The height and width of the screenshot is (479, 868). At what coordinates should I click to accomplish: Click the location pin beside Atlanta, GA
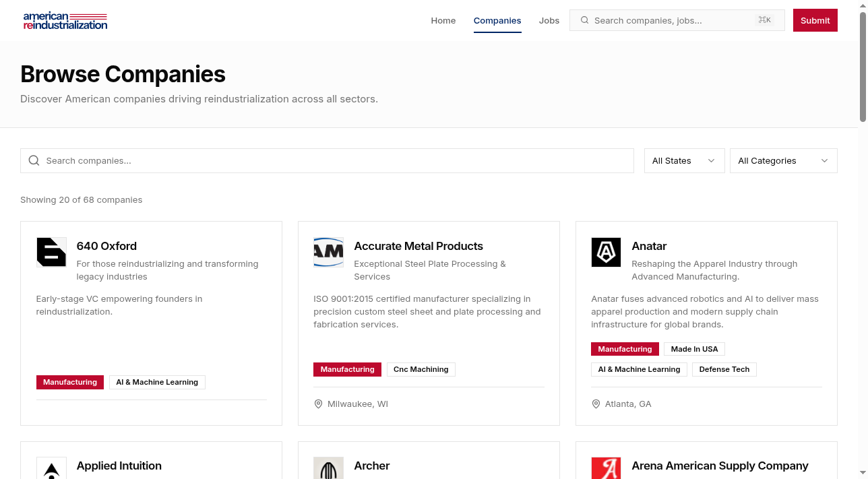coord(596,404)
